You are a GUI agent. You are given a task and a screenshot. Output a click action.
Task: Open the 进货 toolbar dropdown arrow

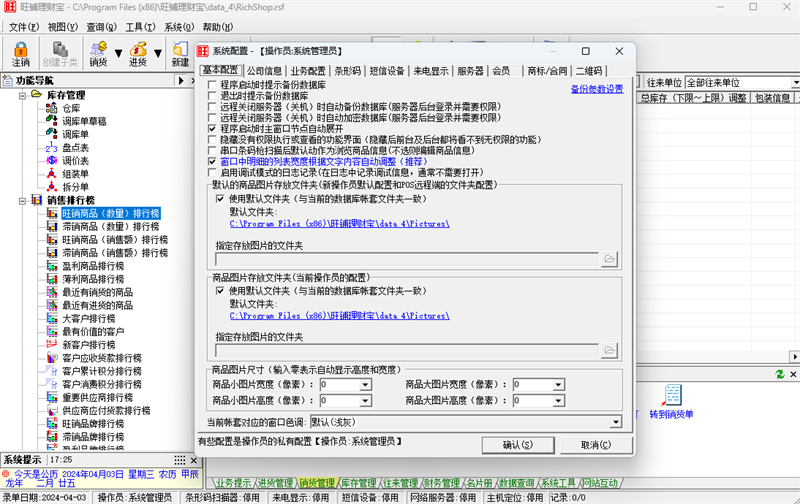pos(158,54)
